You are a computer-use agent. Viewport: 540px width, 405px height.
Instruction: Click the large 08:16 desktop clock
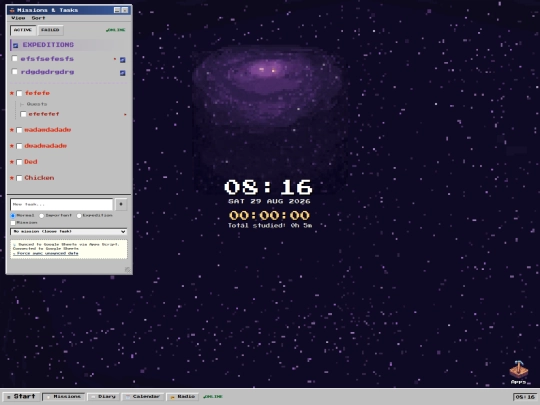point(268,187)
